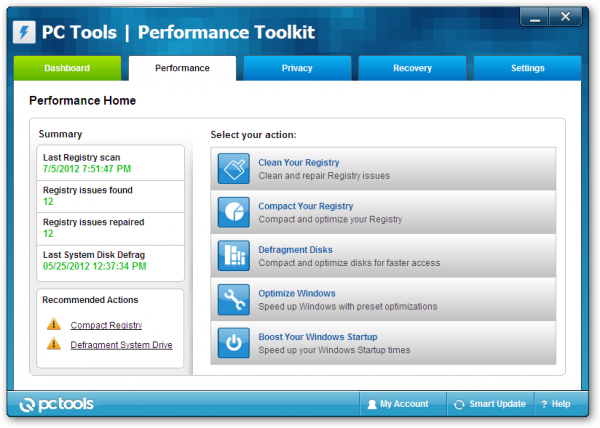Click the Clean Your Registry brush icon
Viewport: 600px width, 428px height.
tap(233, 169)
